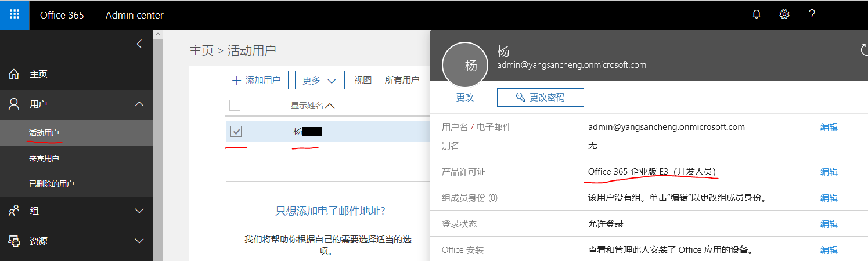
Task: Edit the 用户名 / 电子邮件 row
Action: click(829, 127)
